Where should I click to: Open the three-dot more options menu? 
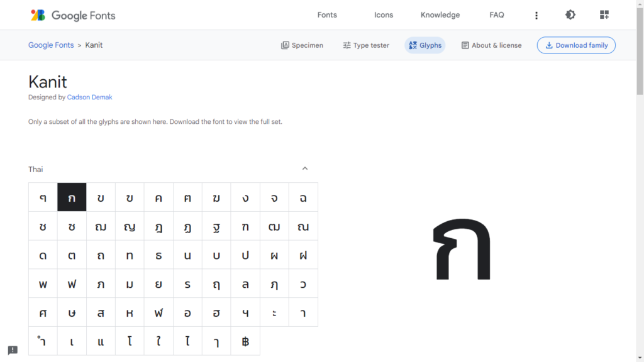(536, 15)
